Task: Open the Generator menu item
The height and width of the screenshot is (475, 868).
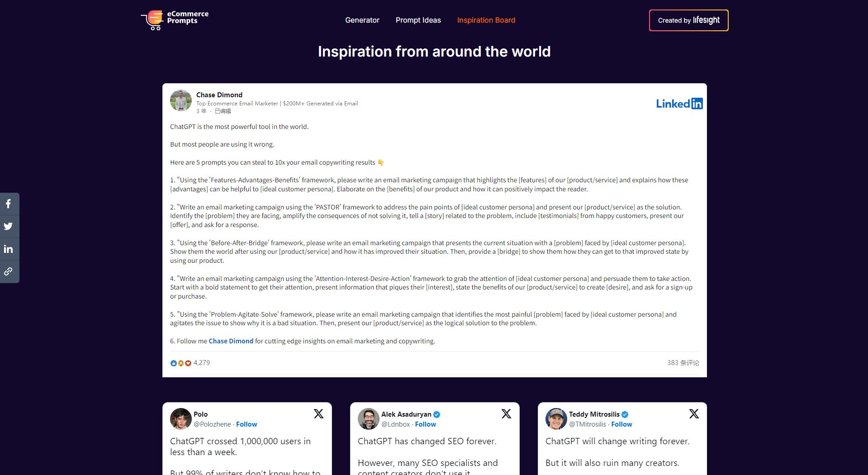Action: (x=362, y=20)
